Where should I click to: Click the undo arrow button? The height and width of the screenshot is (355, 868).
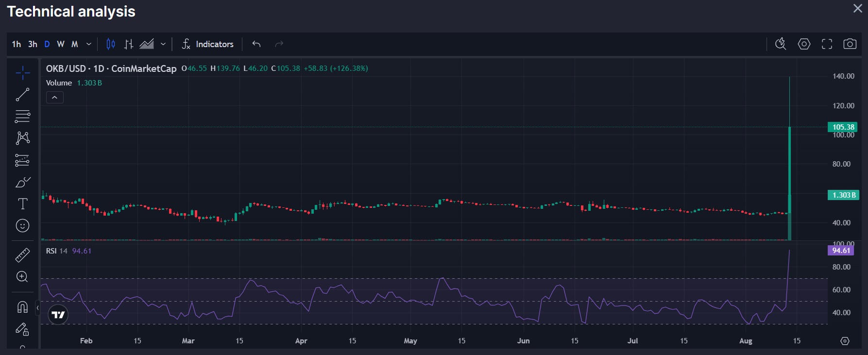point(256,44)
